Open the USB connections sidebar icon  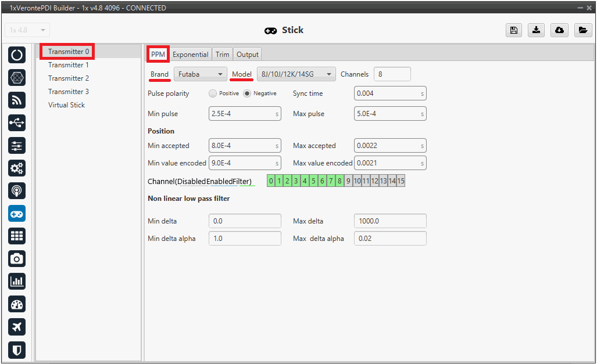coord(17,122)
